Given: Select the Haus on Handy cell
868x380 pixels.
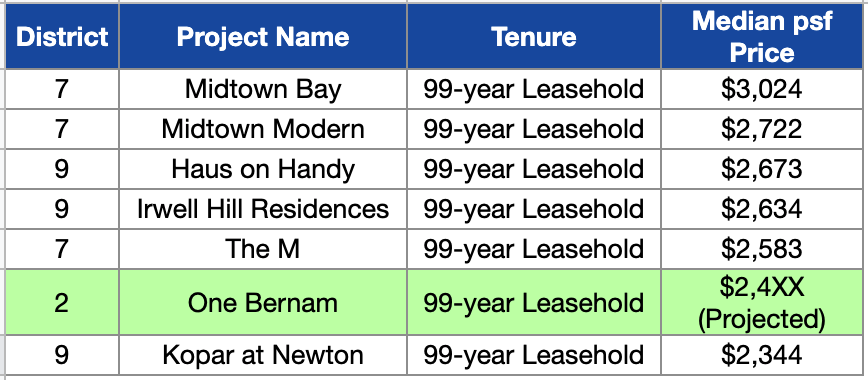Looking at the screenshot, I should [x=263, y=169].
